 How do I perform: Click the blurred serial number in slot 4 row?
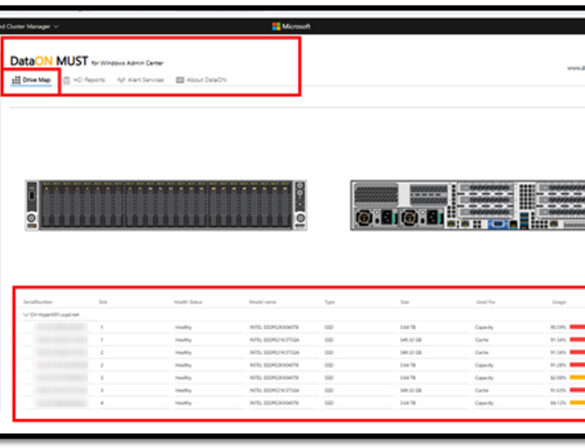61,403
